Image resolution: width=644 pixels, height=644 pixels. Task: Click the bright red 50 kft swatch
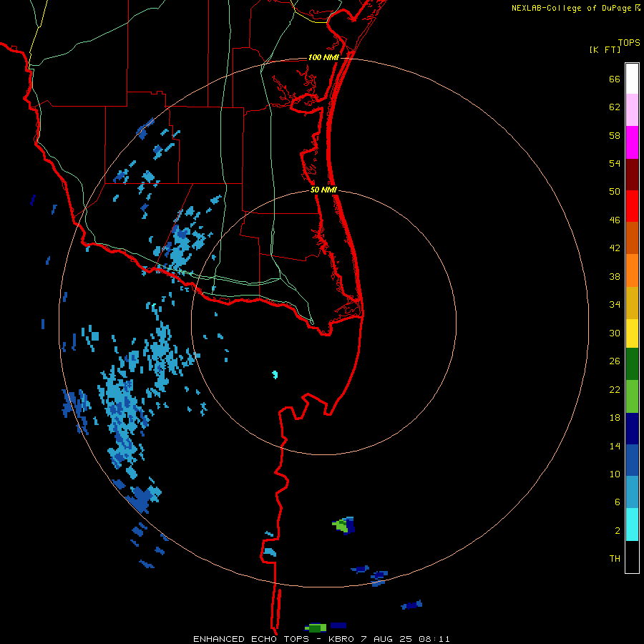click(x=632, y=206)
